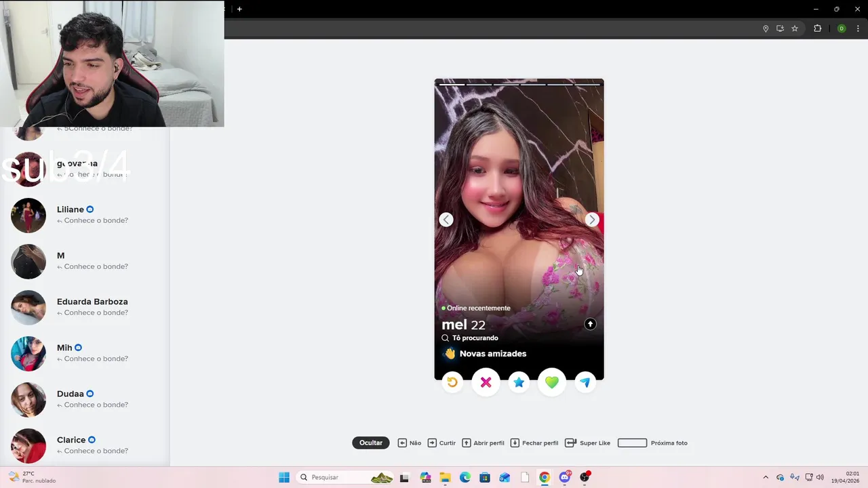The height and width of the screenshot is (488, 868).
Task: Click the install app icon in address bar
Action: 780,28
